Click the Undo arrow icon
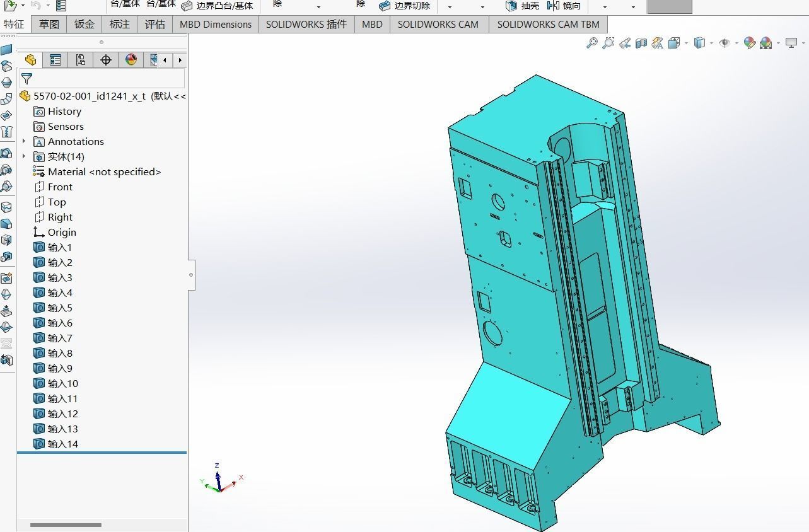Viewport: 809px width, 532px height. click(36, 5)
